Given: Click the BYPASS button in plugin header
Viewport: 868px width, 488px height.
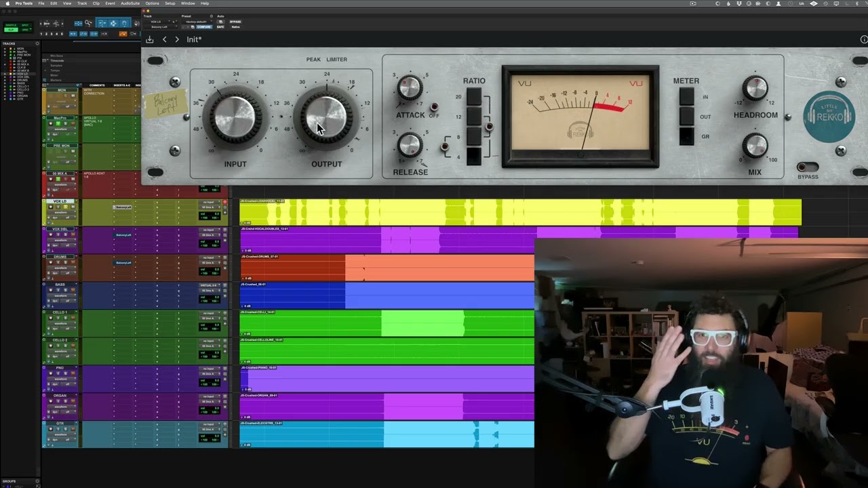Looking at the screenshot, I should (235, 22).
